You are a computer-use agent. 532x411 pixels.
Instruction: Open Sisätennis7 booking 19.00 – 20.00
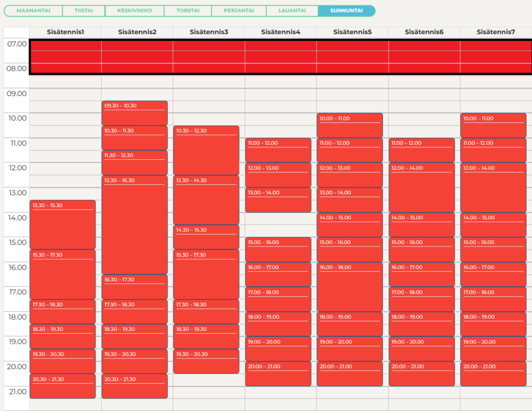click(x=494, y=349)
